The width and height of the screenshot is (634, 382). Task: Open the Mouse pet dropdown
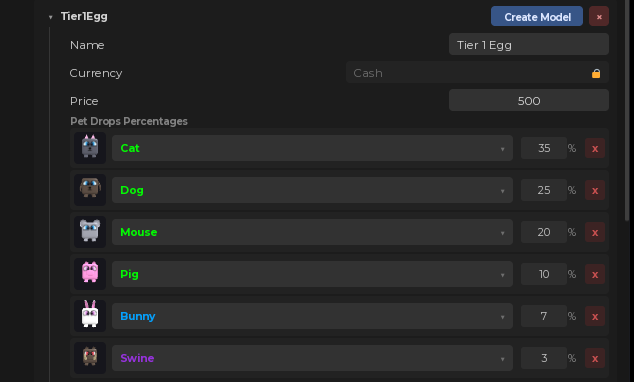pyautogui.click(x=312, y=232)
